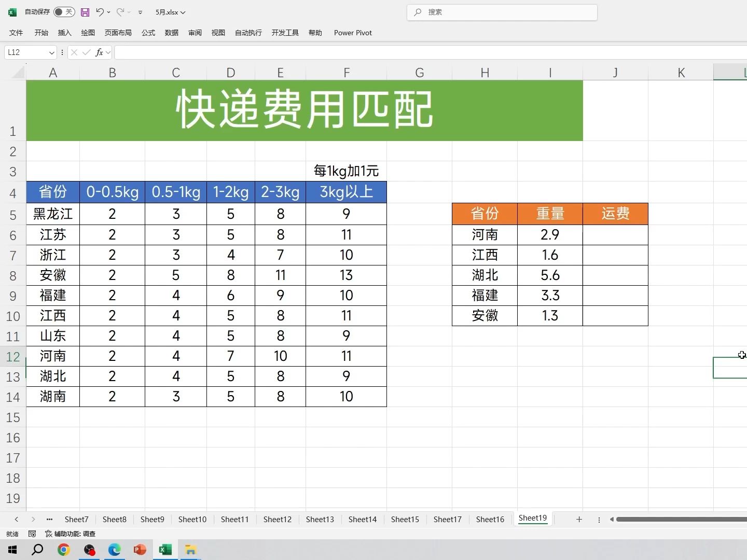Image resolution: width=747 pixels, height=560 pixels.
Task: Switch to the 公式 ribbon tab
Action: [148, 33]
